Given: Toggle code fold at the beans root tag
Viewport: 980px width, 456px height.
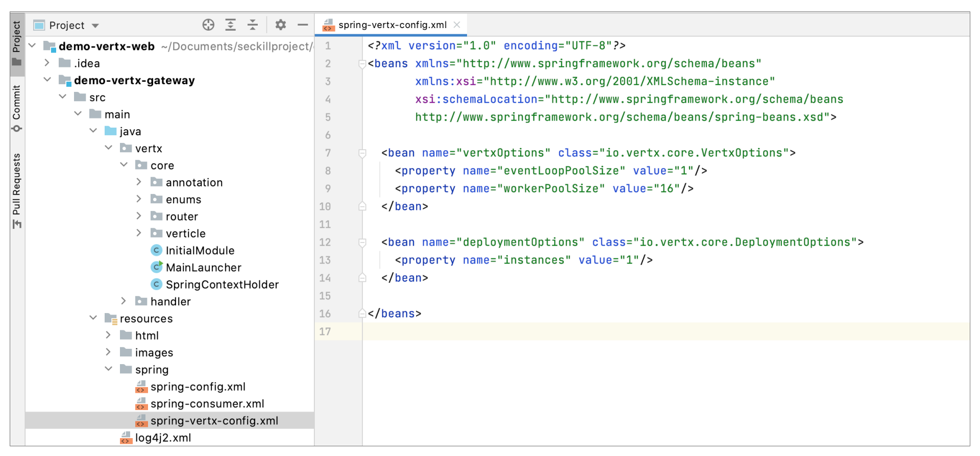Looking at the screenshot, I should (x=362, y=64).
